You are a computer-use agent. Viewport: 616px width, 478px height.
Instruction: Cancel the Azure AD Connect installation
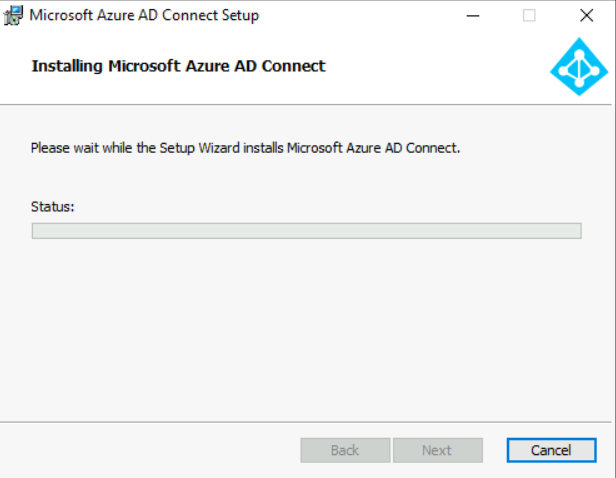click(x=551, y=450)
